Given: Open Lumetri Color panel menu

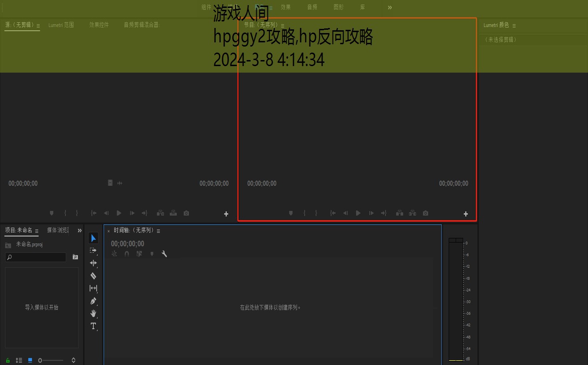Looking at the screenshot, I should (x=514, y=26).
